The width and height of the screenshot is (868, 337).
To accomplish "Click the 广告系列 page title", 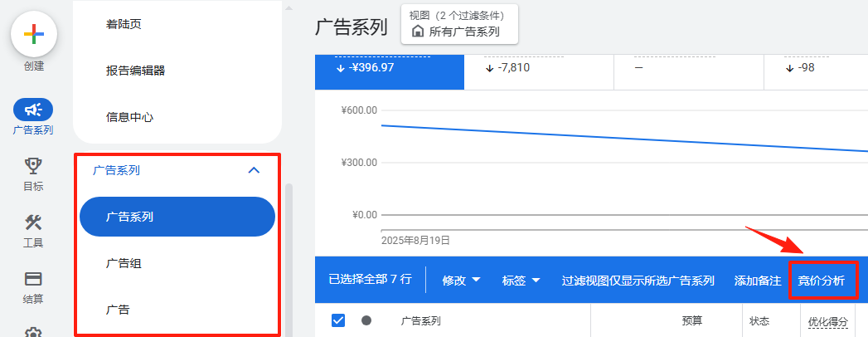I will tap(351, 27).
